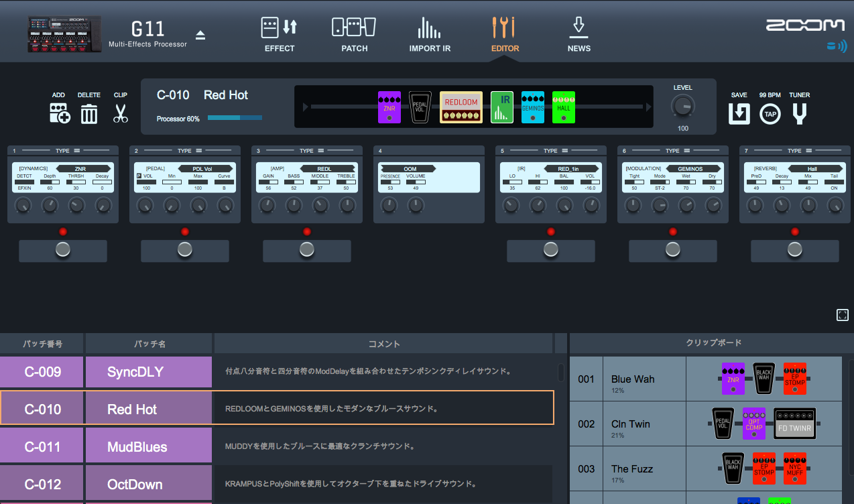Image resolution: width=854 pixels, height=504 pixels.
Task: Toggle the Hall reverb footswitch in slot 7
Action: (794, 249)
